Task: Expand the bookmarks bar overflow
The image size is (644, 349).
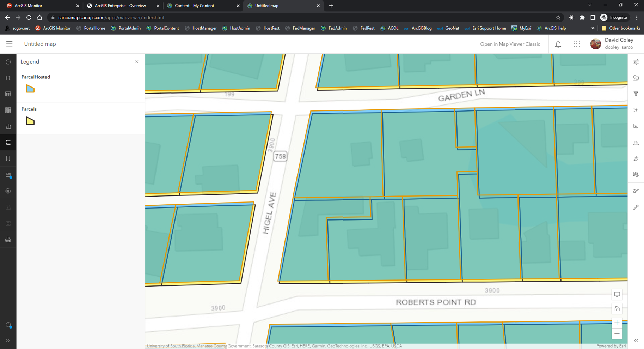Action: click(593, 28)
